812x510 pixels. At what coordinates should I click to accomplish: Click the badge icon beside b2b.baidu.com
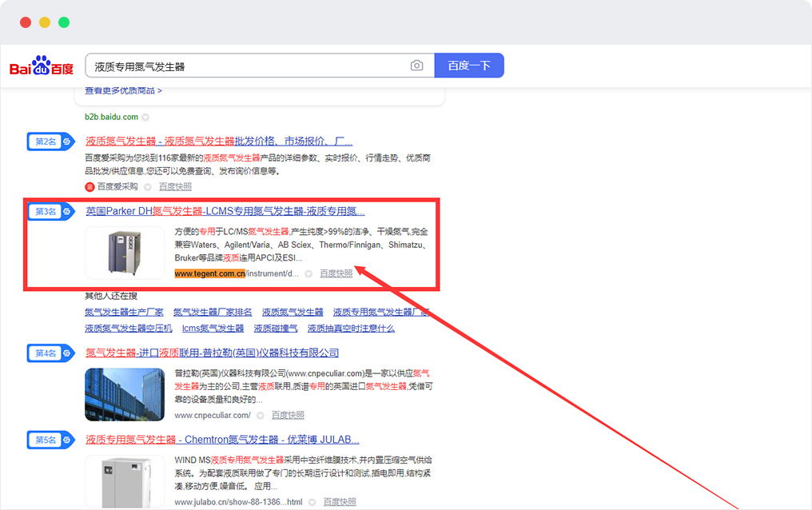145,118
